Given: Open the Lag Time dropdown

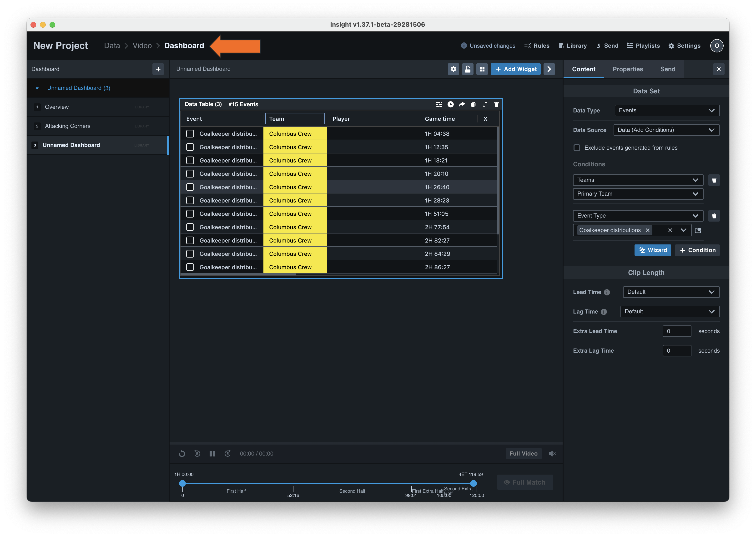Looking at the screenshot, I should point(670,311).
